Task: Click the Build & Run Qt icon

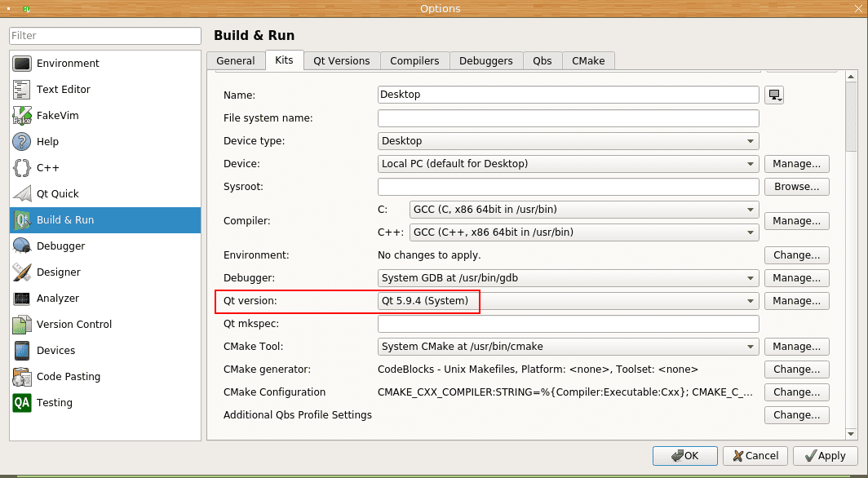Action: coord(22,220)
